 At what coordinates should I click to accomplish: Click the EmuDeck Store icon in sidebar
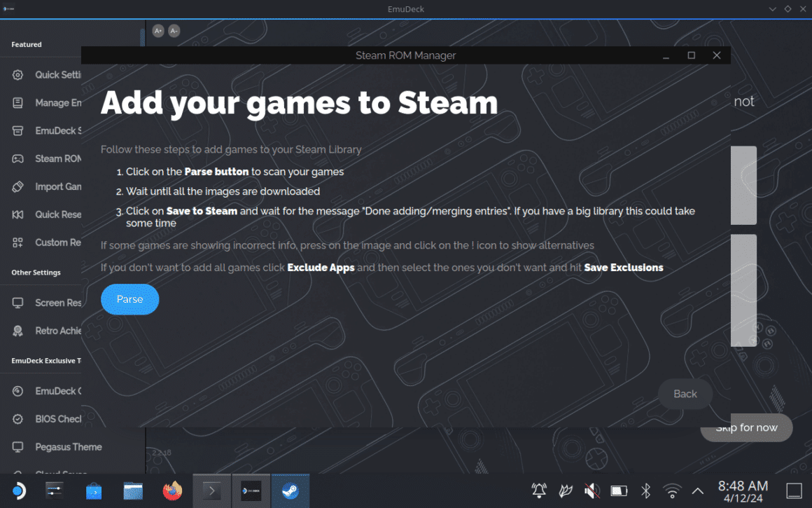[17, 130]
